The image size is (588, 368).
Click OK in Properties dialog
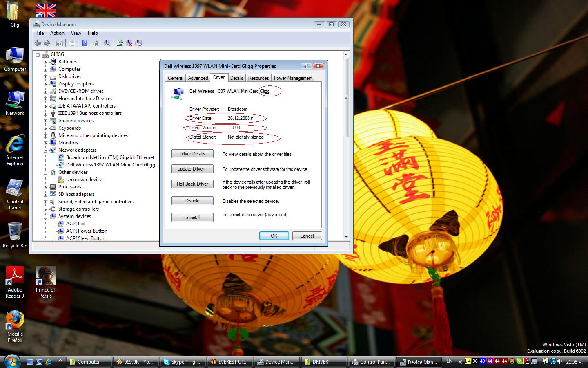[274, 236]
